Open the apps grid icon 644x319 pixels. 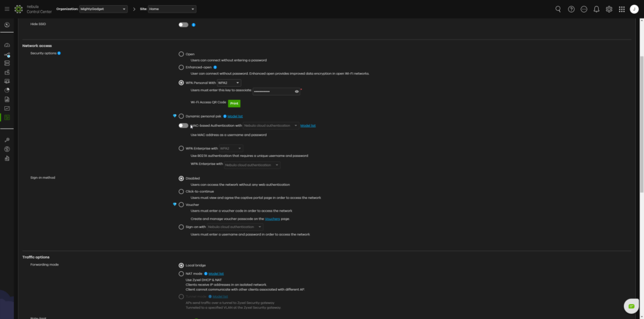click(622, 9)
